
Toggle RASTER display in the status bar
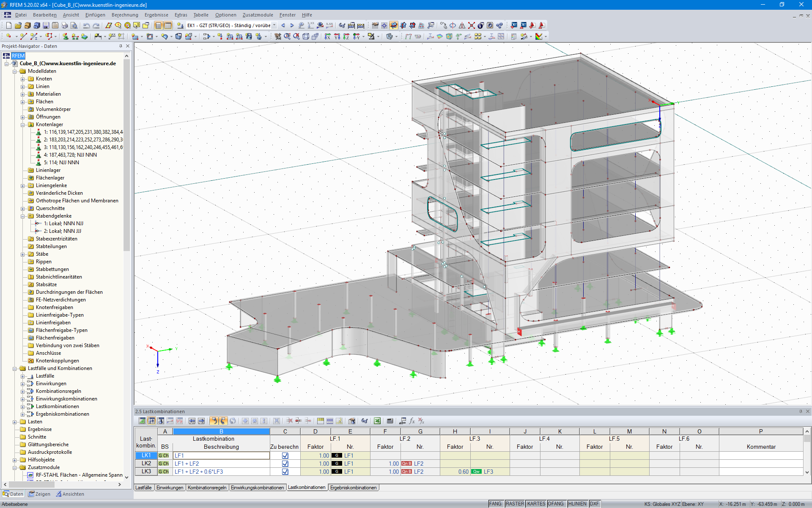pos(515,504)
